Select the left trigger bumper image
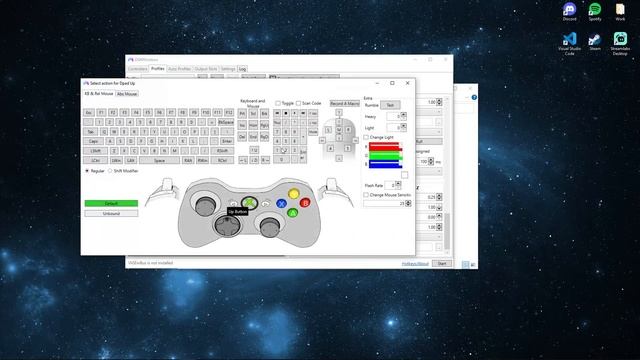The height and width of the screenshot is (360, 640). (x=164, y=191)
